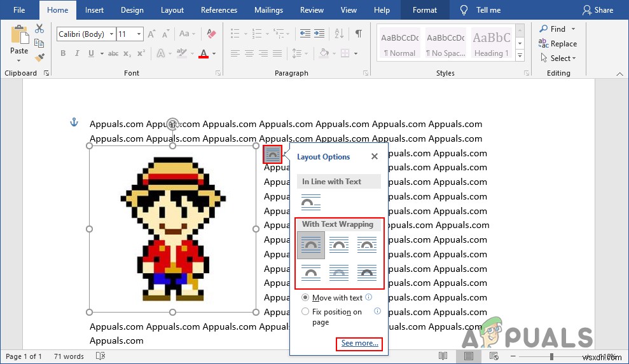Viewport: 629px width, 364px height.
Task: Expand the font size dropdown
Action: (140, 34)
